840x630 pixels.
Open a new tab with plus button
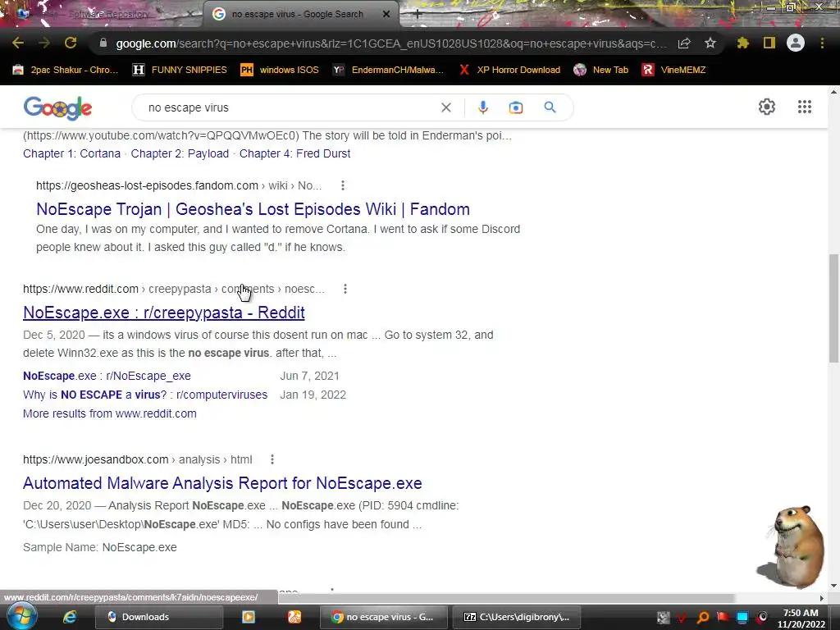point(418,15)
